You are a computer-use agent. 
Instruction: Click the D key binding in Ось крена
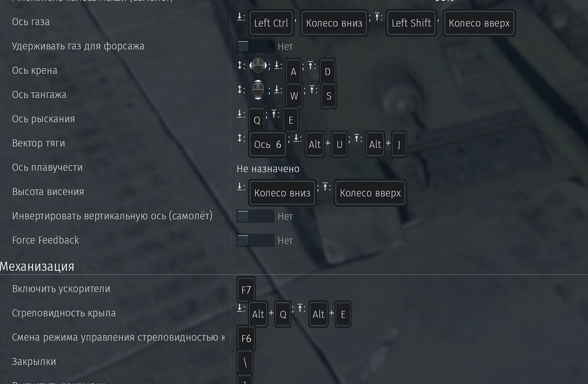tap(327, 72)
